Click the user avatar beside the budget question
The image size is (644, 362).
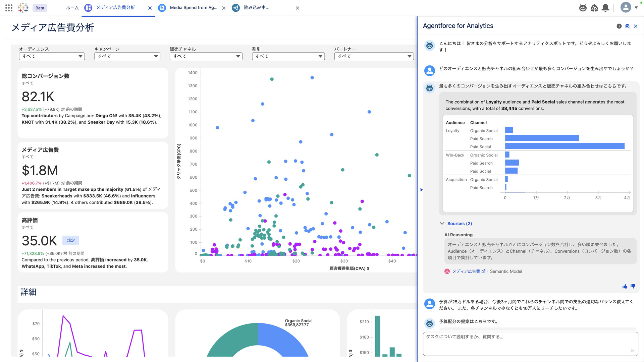430,304
